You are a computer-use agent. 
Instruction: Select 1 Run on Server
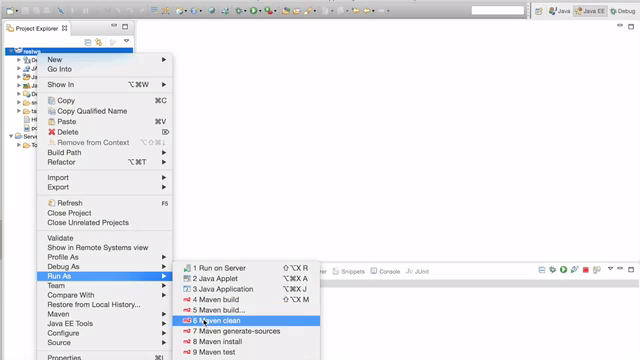246,268
